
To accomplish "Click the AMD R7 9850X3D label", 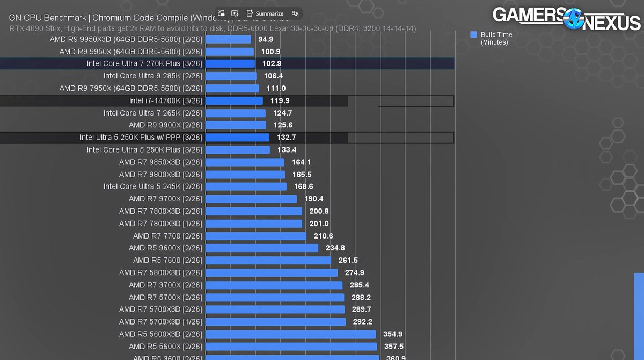I will point(160,162).
